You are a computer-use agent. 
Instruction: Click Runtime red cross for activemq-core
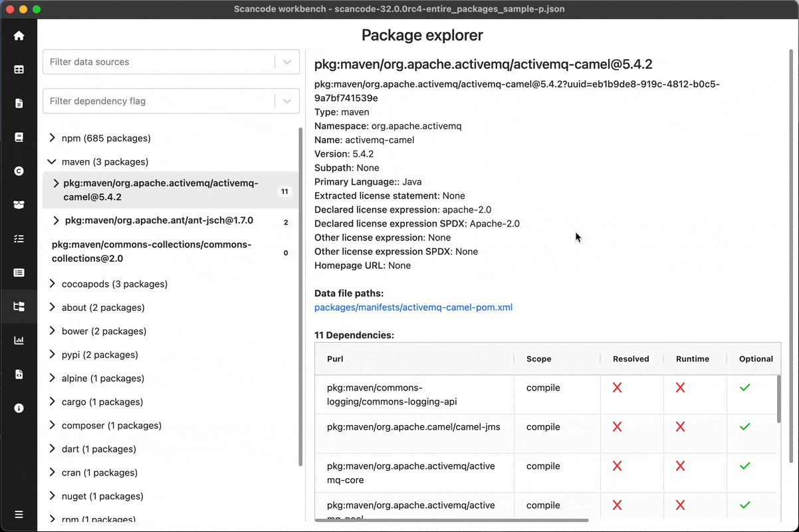point(680,466)
